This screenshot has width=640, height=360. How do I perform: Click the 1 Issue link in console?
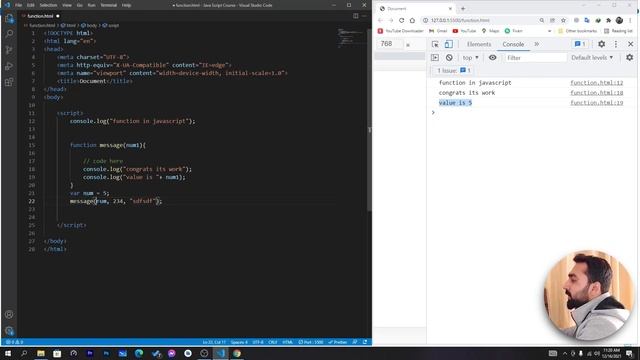point(454,71)
